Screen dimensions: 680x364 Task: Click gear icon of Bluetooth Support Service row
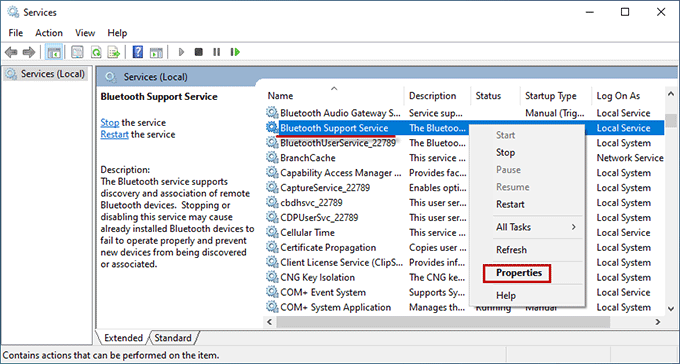(272, 128)
